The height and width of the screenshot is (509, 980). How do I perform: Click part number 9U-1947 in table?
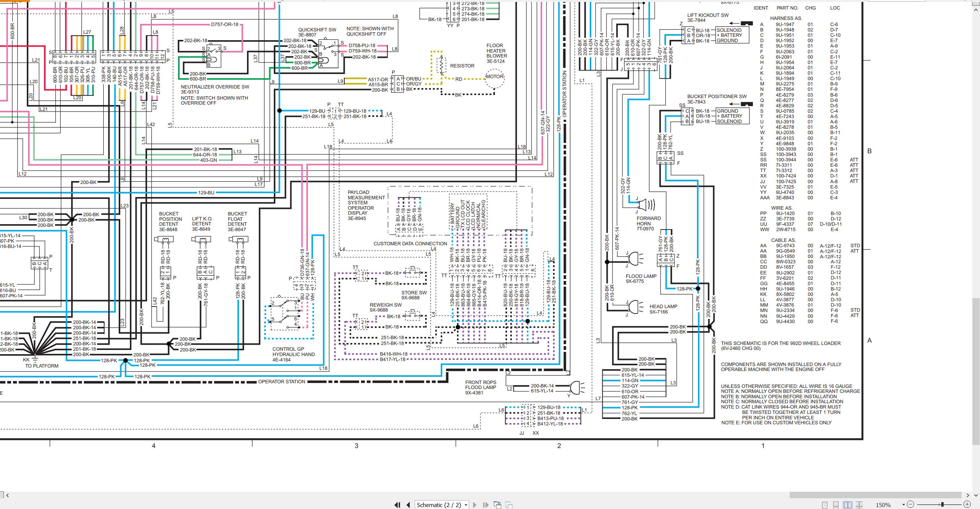pyautogui.click(x=785, y=24)
